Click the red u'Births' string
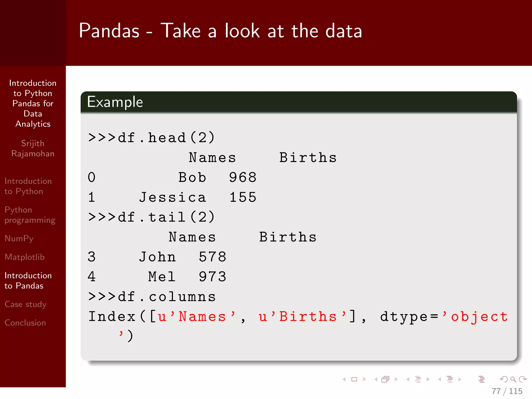The width and height of the screenshot is (532, 399). coord(303,317)
